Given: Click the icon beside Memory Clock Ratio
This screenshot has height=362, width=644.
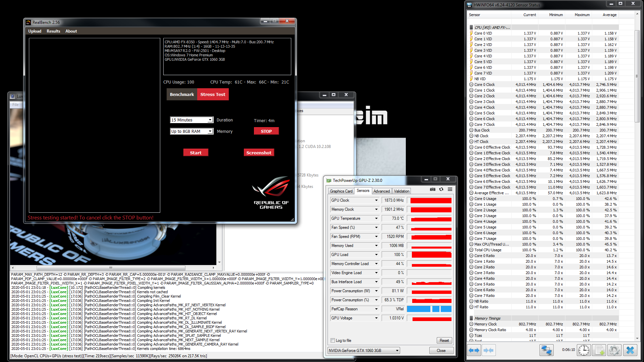Looking at the screenshot, I should (x=471, y=330).
